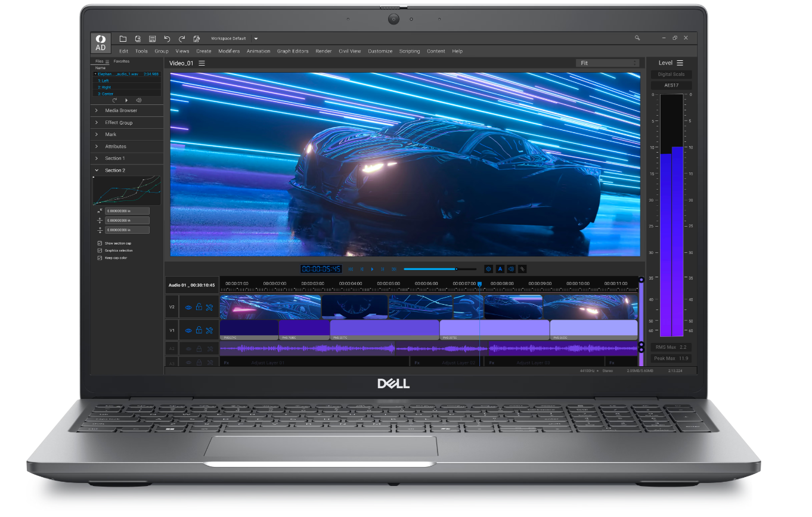The height and width of the screenshot is (517, 812).
Task: Open V2 track tools wrench icon
Action: [209, 307]
